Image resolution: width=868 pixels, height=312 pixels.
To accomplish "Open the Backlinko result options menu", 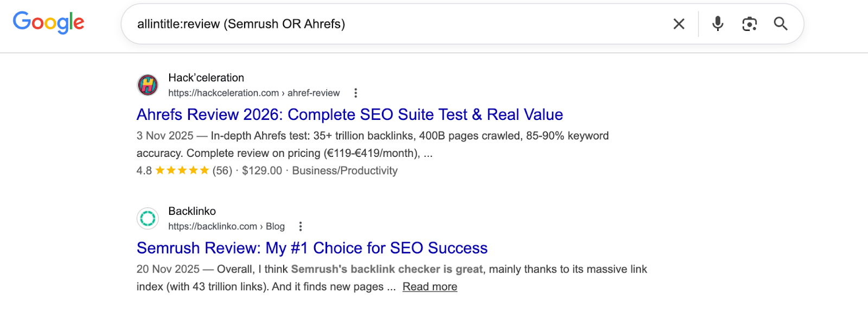I will (301, 226).
